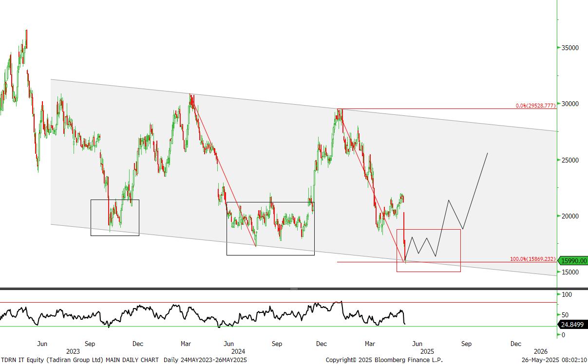
Task: Select the 100.0%(15869.232) Fibonacci level label
Action: tap(532, 259)
